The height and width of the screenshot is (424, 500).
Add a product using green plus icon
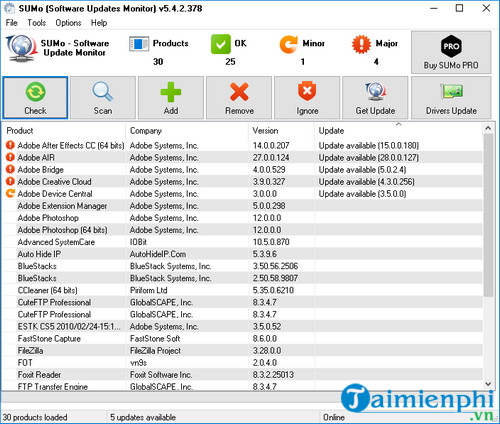click(x=171, y=98)
